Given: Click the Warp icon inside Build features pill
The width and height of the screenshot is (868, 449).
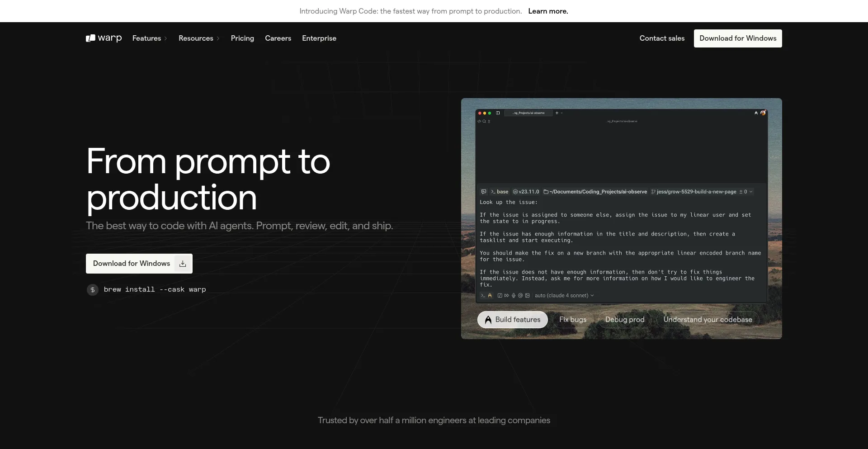Looking at the screenshot, I should pyautogui.click(x=488, y=320).
